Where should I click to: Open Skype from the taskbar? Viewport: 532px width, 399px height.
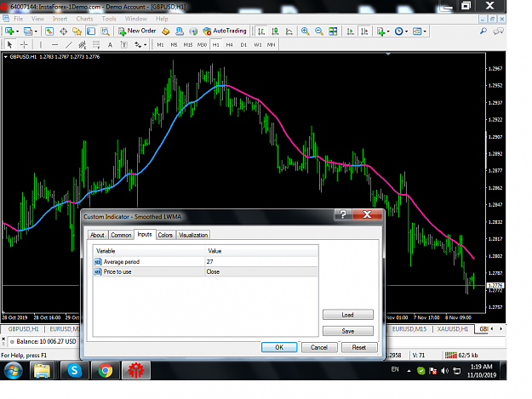click(74, 371)
